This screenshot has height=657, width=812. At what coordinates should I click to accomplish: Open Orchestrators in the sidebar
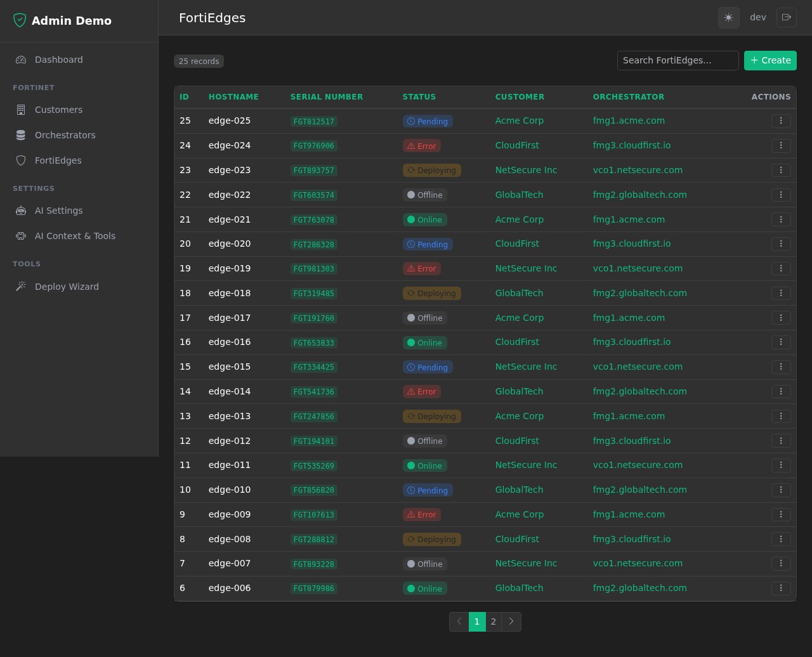click(x=79, y=135)
